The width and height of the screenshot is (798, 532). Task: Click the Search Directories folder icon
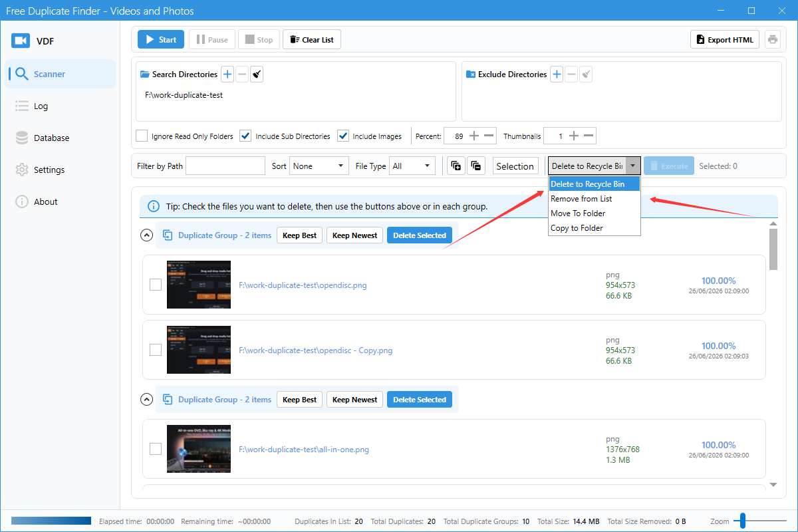tap(145, 74)
